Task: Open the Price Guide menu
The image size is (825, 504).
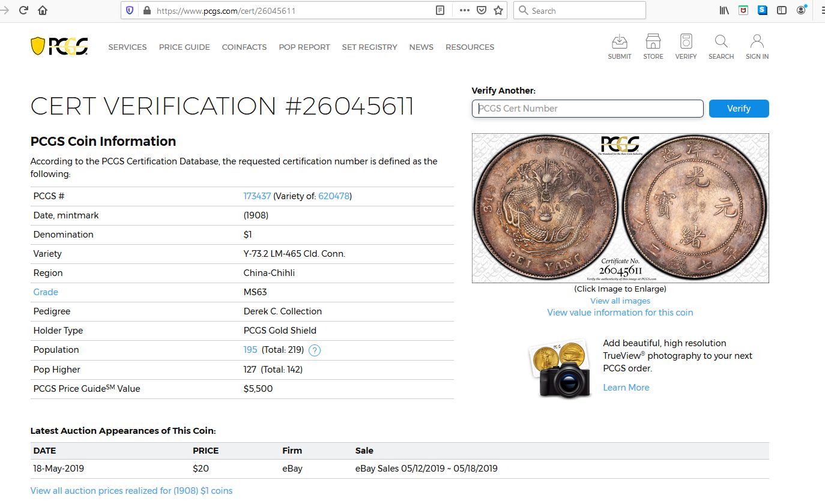Action: coord(184,47)
